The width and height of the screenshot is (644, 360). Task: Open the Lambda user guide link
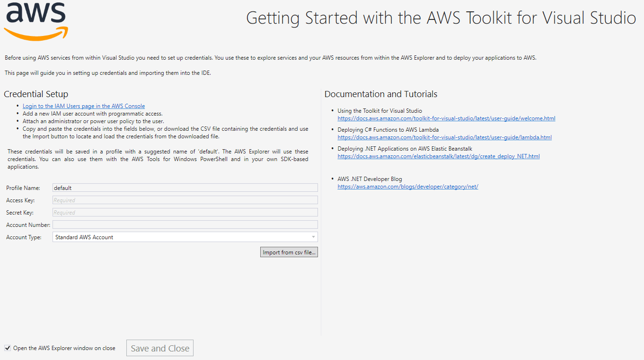444,137
